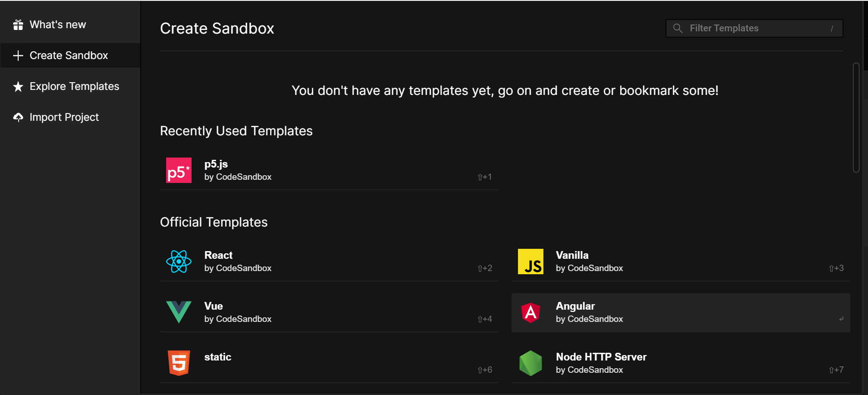Screen dimensions: 868x395
Task: Click the React atom logo icon
Action: 178,262
